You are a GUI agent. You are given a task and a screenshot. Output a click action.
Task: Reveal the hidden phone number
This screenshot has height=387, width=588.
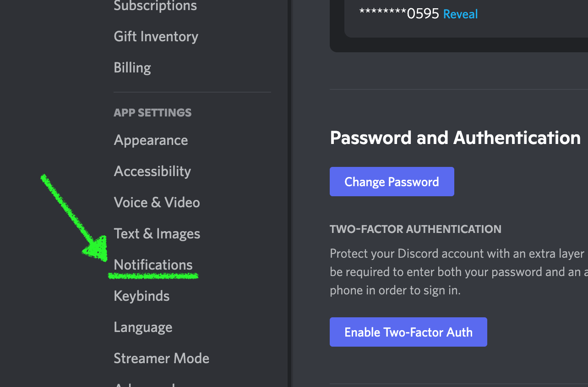point(460,14)
